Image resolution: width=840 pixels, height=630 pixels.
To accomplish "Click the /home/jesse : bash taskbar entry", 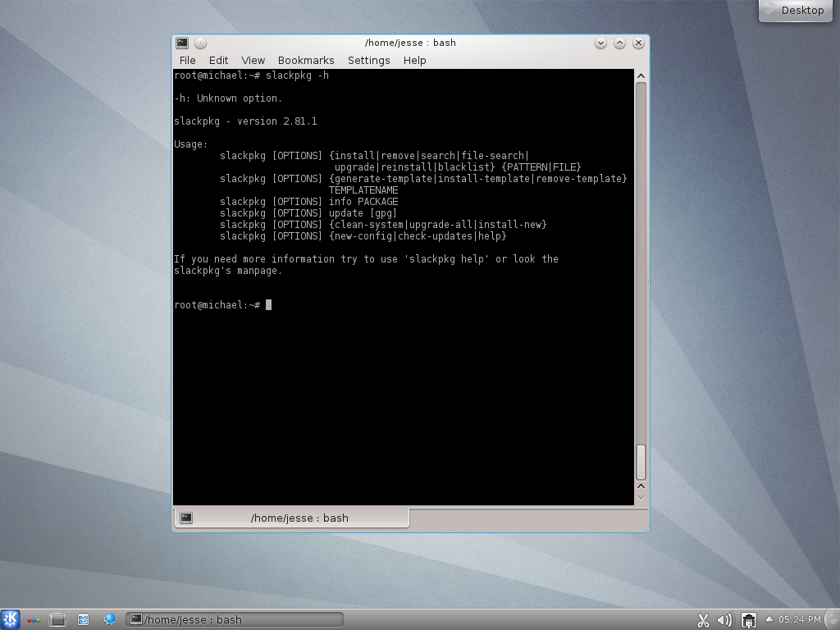I will [x=234, y=620].
